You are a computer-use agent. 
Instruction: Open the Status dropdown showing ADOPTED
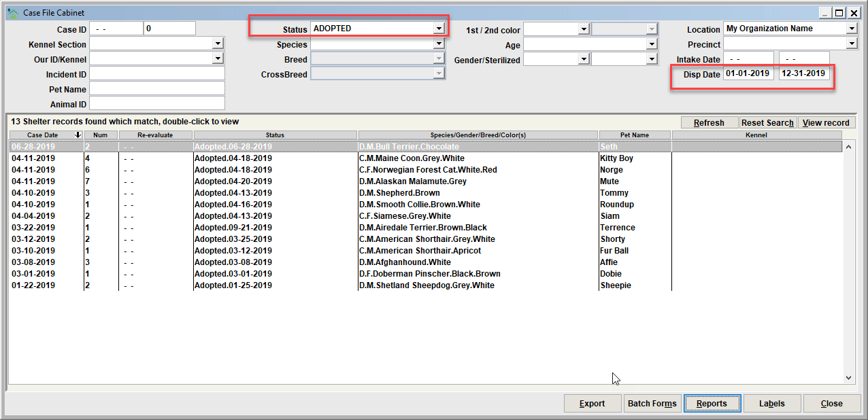click(x=439, y=29)
